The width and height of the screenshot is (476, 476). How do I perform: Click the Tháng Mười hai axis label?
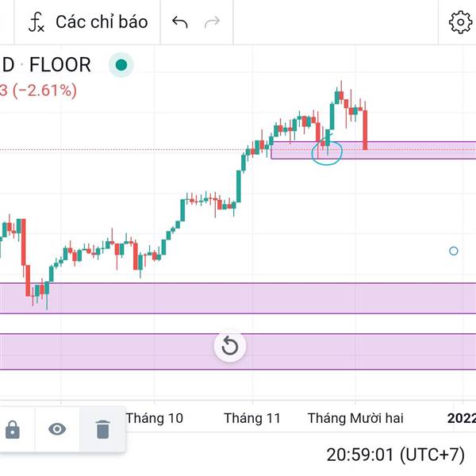355,418
